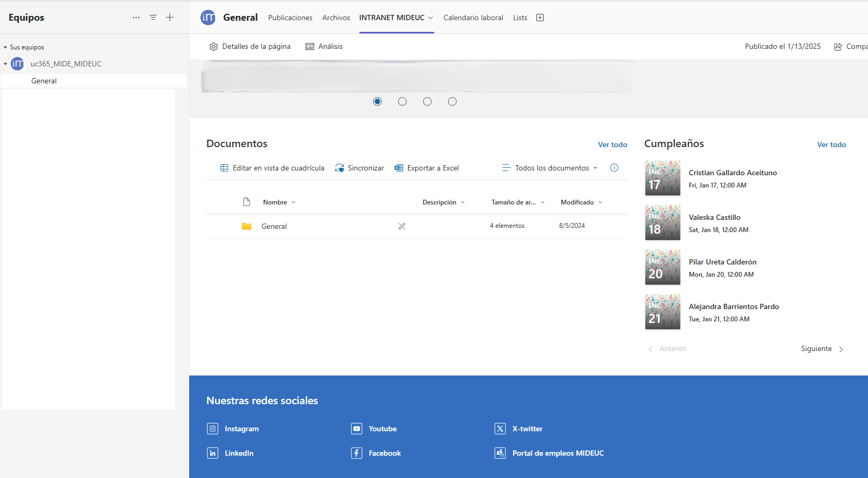Click the Siguiente right arrow icon
This screenshot has height=478, width=868.
coord(841,349)
